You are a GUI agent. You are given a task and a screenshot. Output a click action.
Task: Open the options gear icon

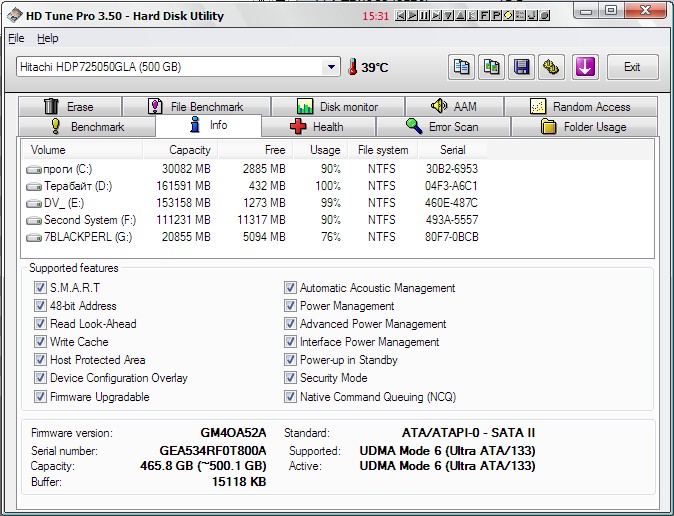(x=551, y=67)
